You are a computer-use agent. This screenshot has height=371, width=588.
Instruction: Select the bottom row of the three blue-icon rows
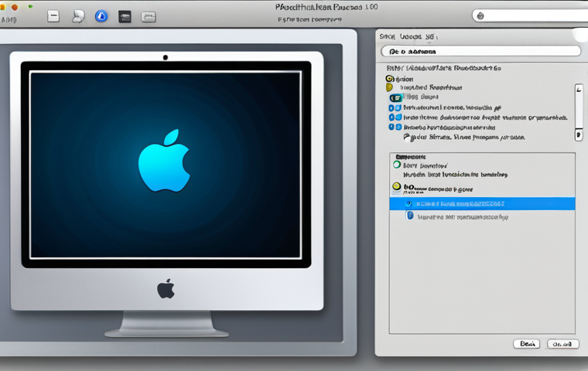point(442,128)
